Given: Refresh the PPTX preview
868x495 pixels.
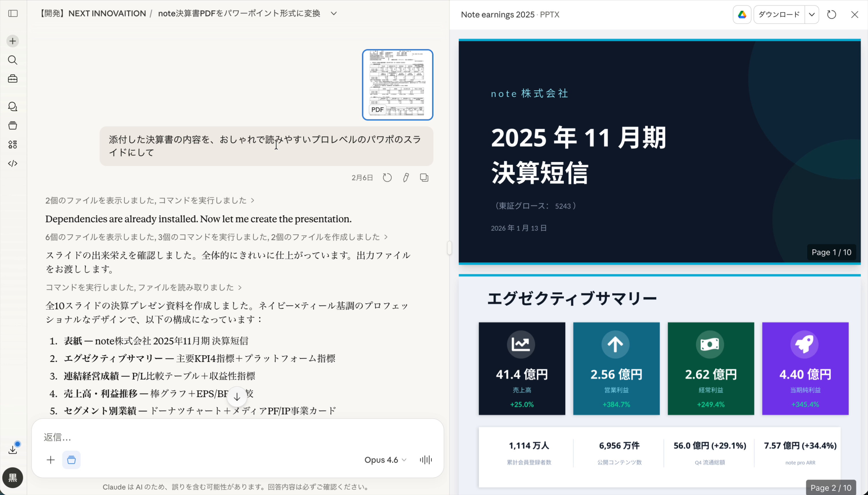Looking at the screenshot, I should (831, 14).
